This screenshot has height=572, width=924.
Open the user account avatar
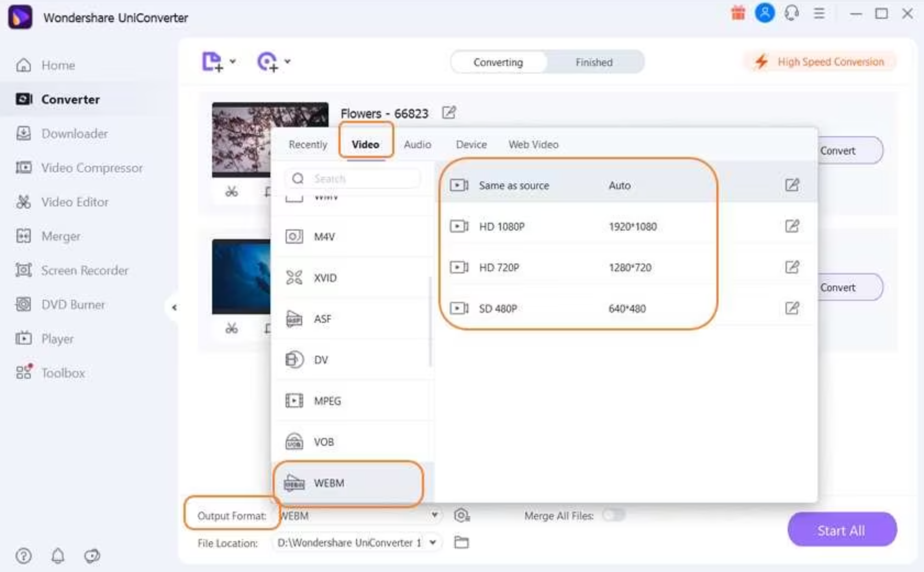coord(765,13)
